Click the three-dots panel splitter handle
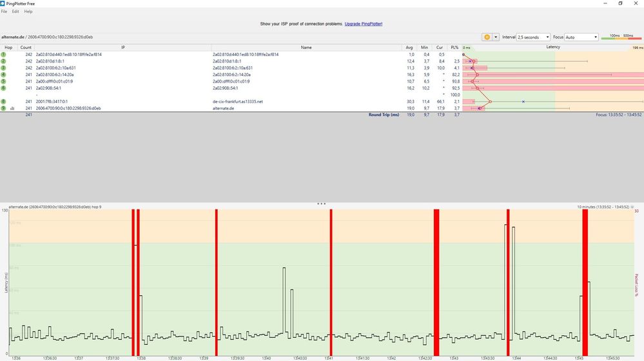644x361 pixels. [x=321, y=203]
